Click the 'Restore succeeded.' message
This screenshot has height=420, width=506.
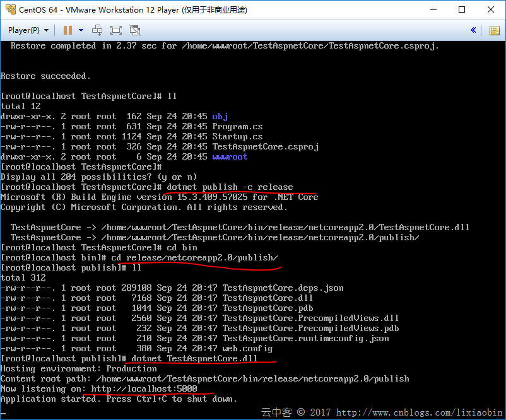tap(45, 76)
